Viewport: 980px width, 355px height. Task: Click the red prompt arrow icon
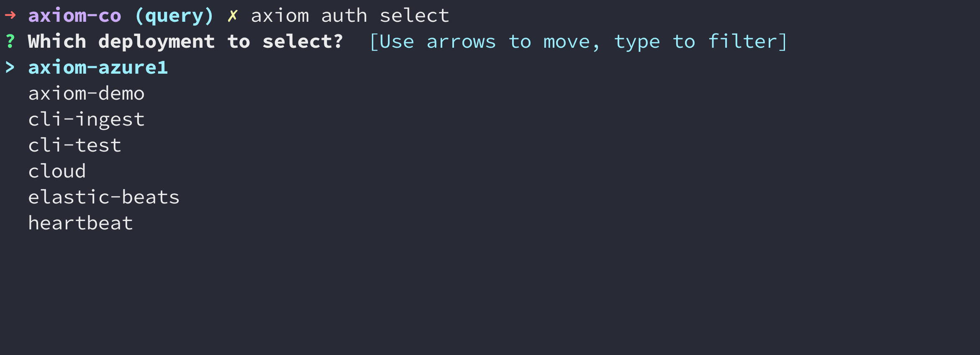10,15
